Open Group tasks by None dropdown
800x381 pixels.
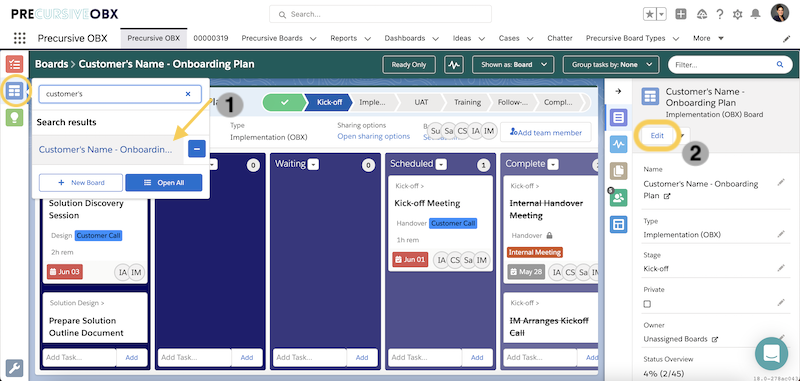[610, 65]
